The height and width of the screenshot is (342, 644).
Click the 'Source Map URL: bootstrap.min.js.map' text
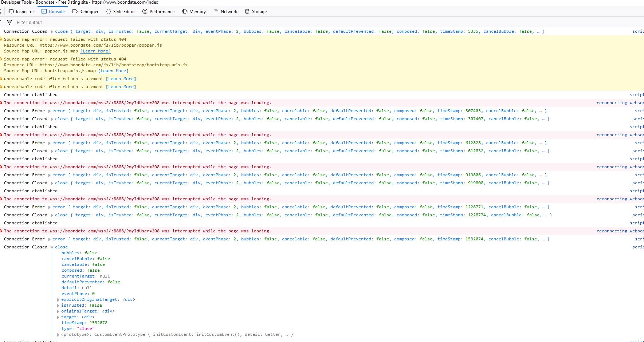[50, 71]
